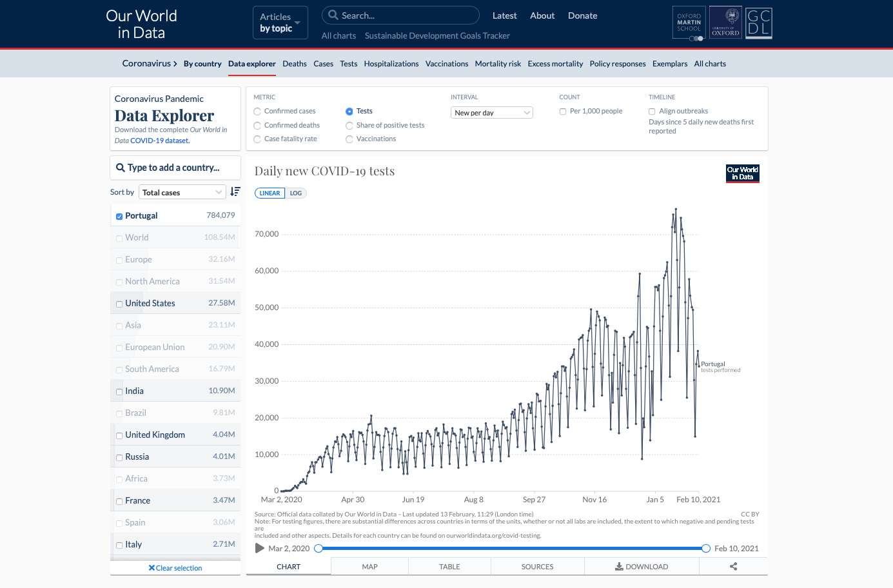893x588 pixels.
Task: Click the search magnifier icon in header
Action: coord(333,15)
